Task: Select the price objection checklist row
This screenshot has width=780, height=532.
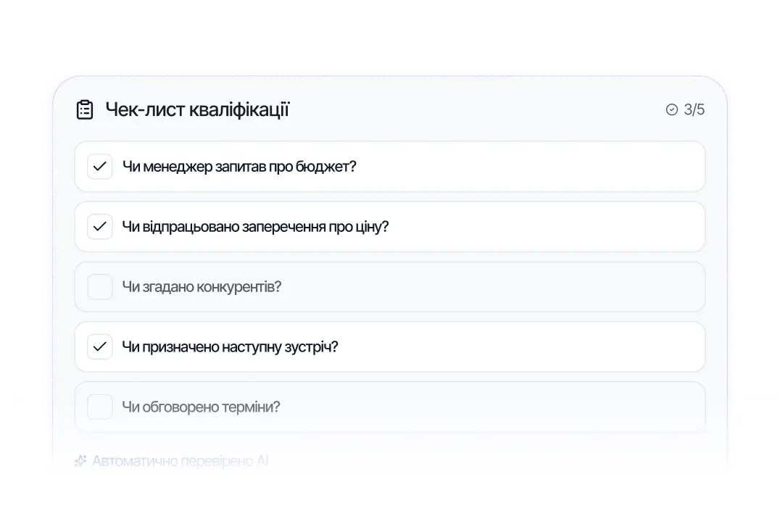Action: pyautogui.click(x=390, y=226)
